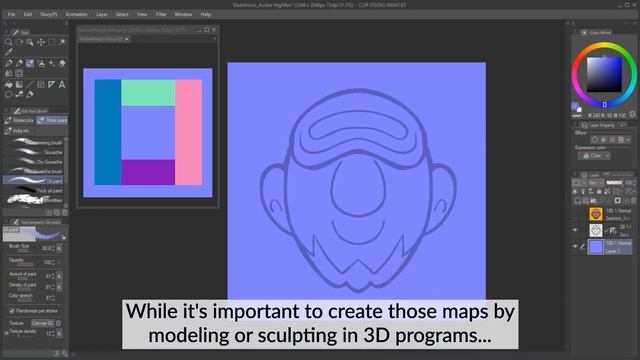Select the Pencil tool
The image size is (640, 360).
point(19,63)
